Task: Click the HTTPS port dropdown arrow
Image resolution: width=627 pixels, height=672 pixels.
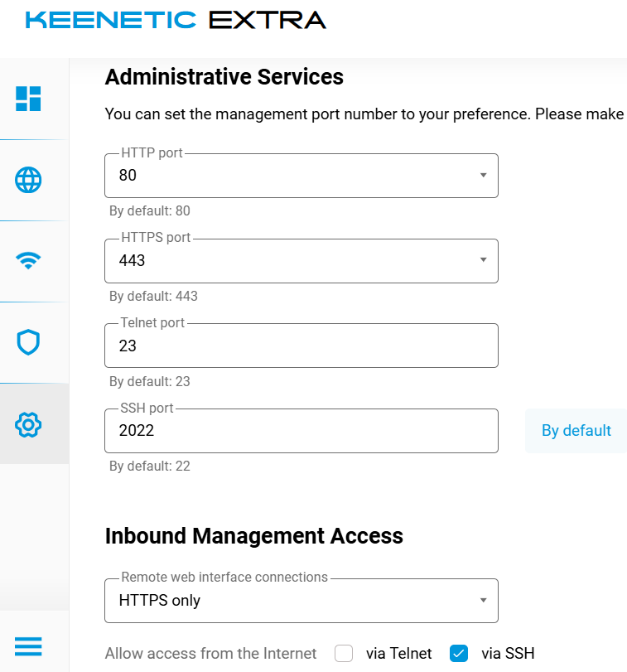Action: pos(483,261)
